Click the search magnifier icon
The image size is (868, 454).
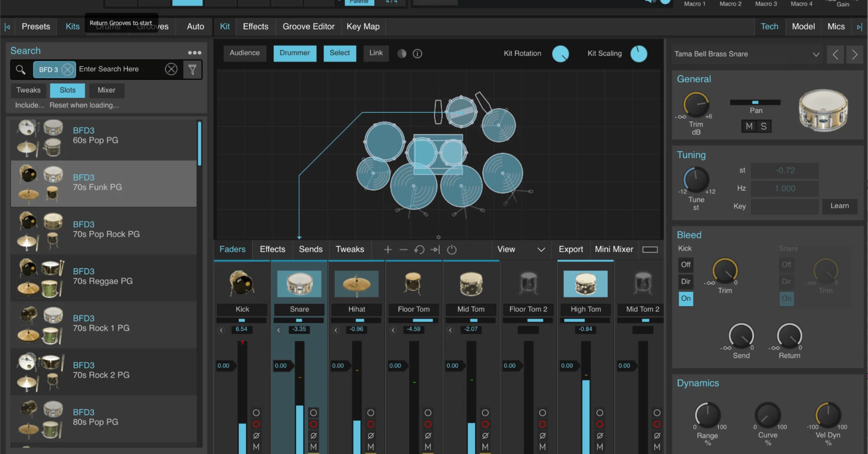(x=20, y=70)
